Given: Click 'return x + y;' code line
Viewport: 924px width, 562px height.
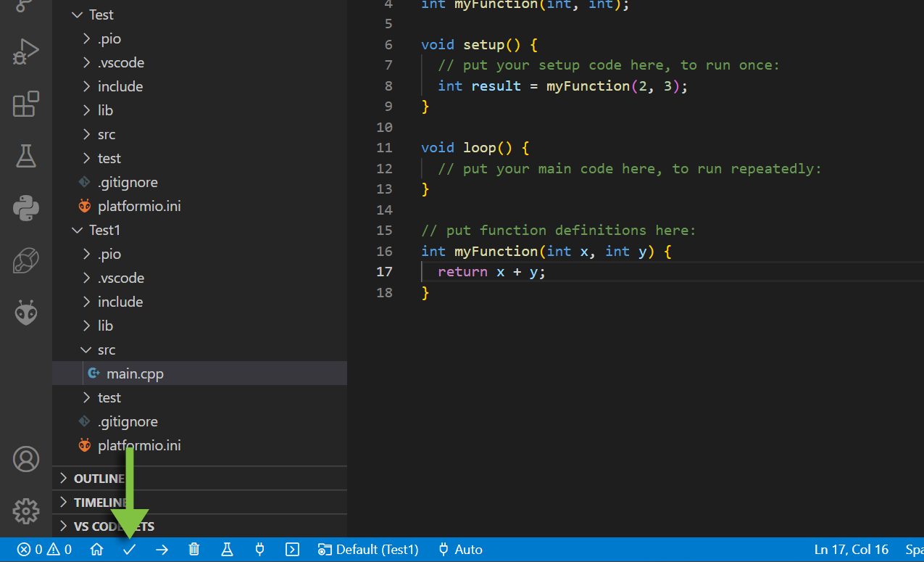Looking at the screenshot, I should 491,271.
